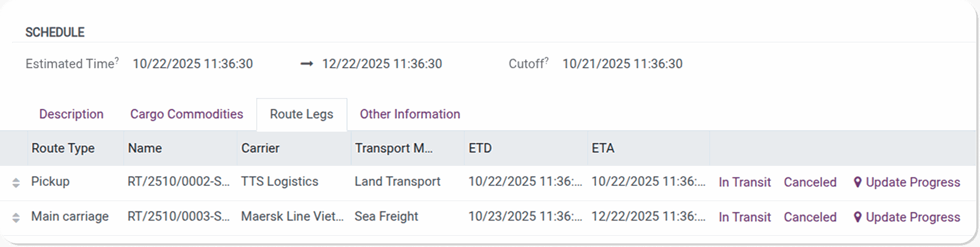Click the Estimated Time help question mark
The height and width of the screenshot is (247, 980).
117,60
